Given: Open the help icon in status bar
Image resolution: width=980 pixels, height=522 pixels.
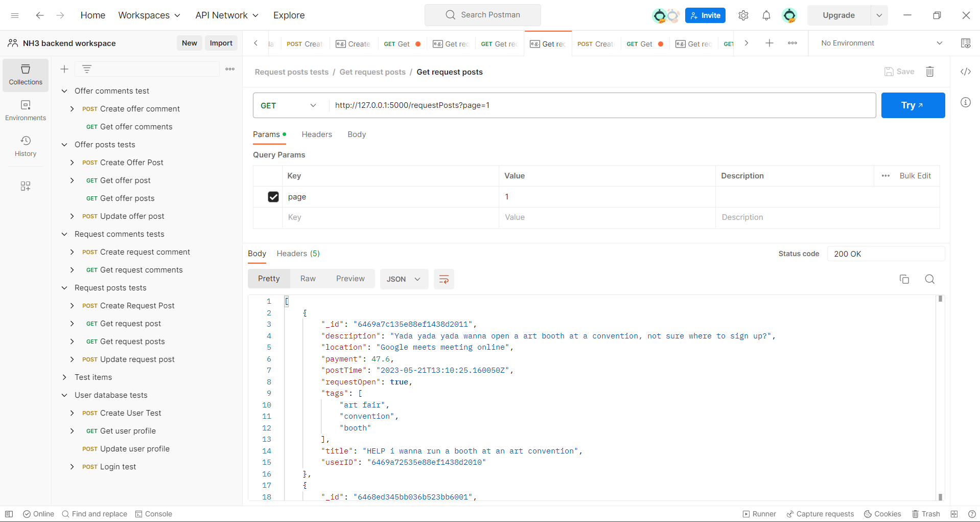Looking at the screenshot, I should click(x=972, y=514).
